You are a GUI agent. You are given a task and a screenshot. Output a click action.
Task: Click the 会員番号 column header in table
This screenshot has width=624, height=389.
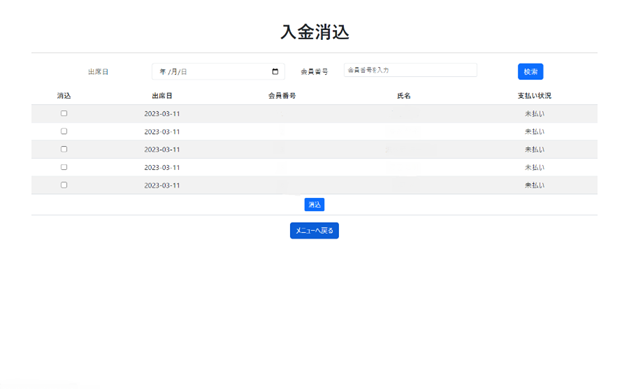point(282,96)
